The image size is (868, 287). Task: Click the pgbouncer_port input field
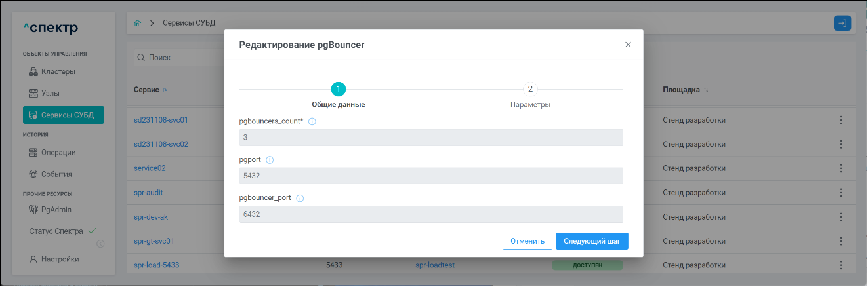[431, 214]
